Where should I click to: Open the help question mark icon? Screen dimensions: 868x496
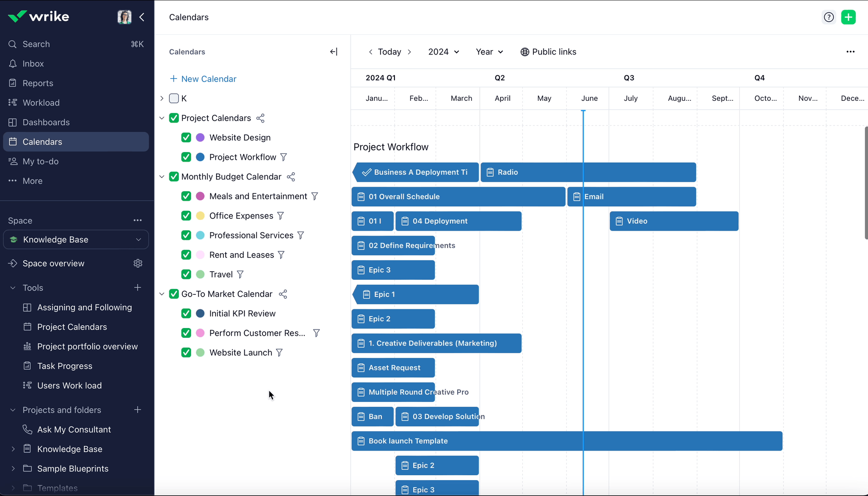coord(828,17)
